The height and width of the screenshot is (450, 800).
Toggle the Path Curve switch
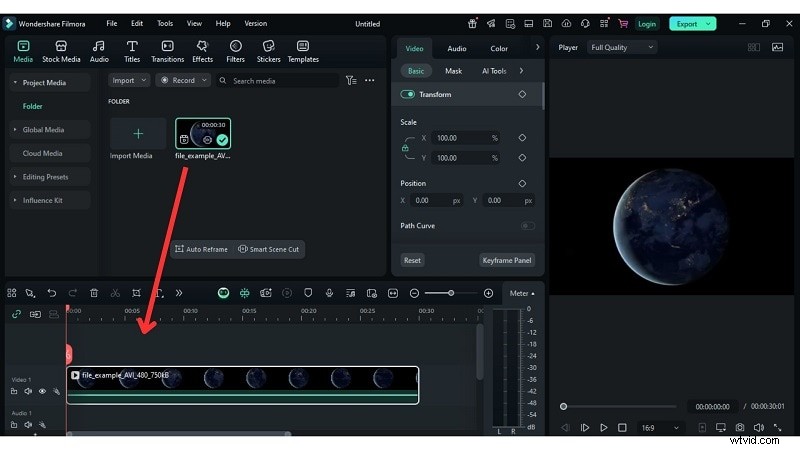[527, 226]
